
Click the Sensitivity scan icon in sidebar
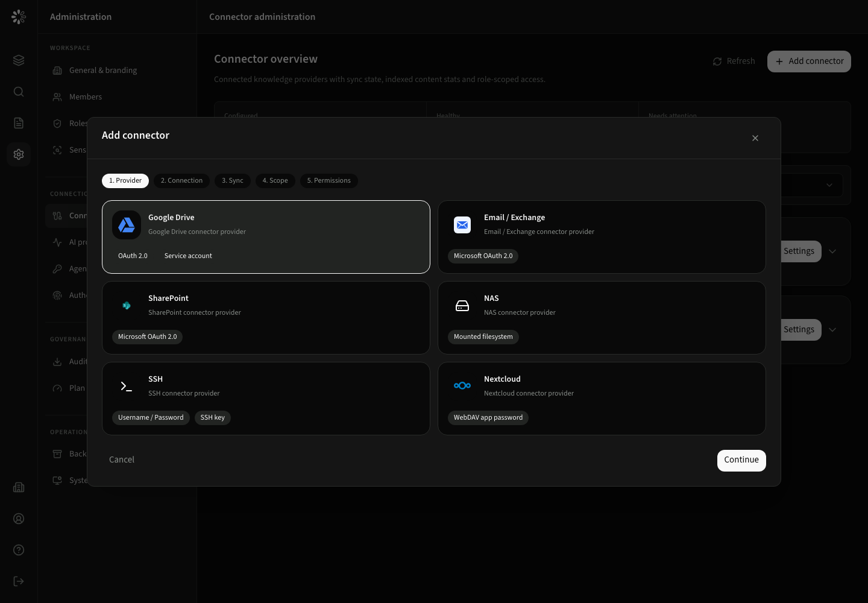click(57, 150)
